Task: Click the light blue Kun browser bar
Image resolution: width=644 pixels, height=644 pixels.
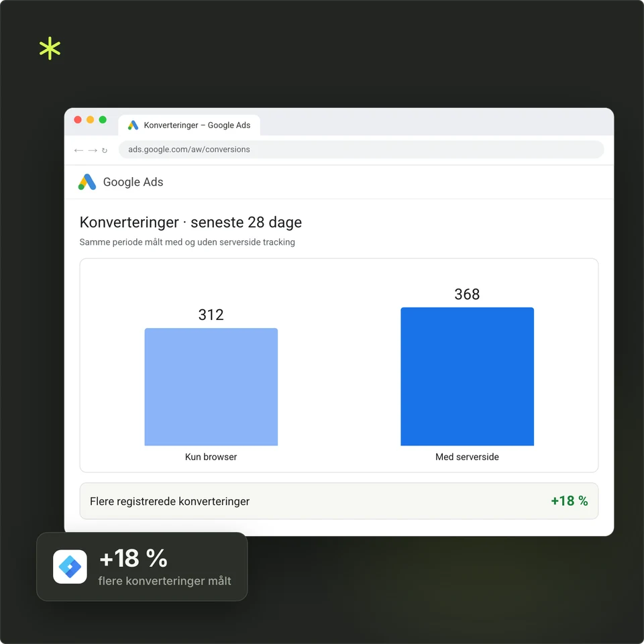Action: coord(211,386)
